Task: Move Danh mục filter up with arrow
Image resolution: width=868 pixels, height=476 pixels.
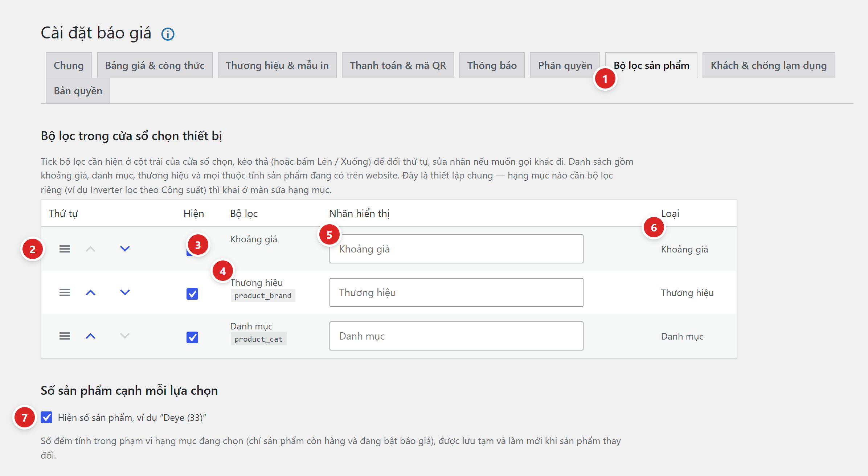Action: coord(90,336)
